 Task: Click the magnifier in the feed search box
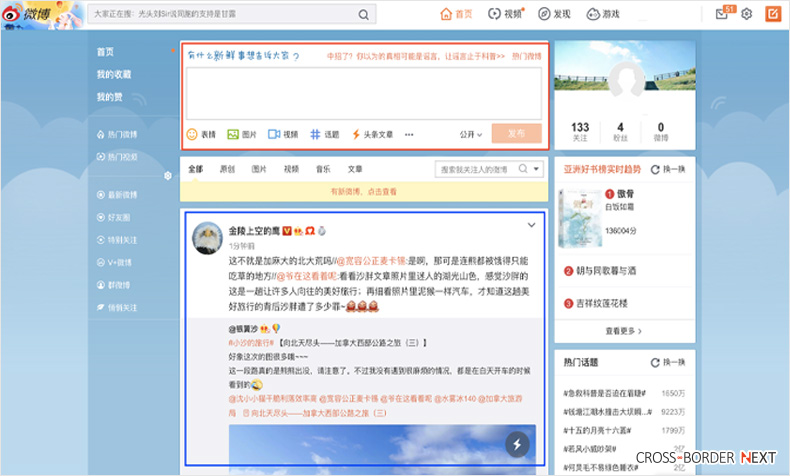click(x=523, y=169)
